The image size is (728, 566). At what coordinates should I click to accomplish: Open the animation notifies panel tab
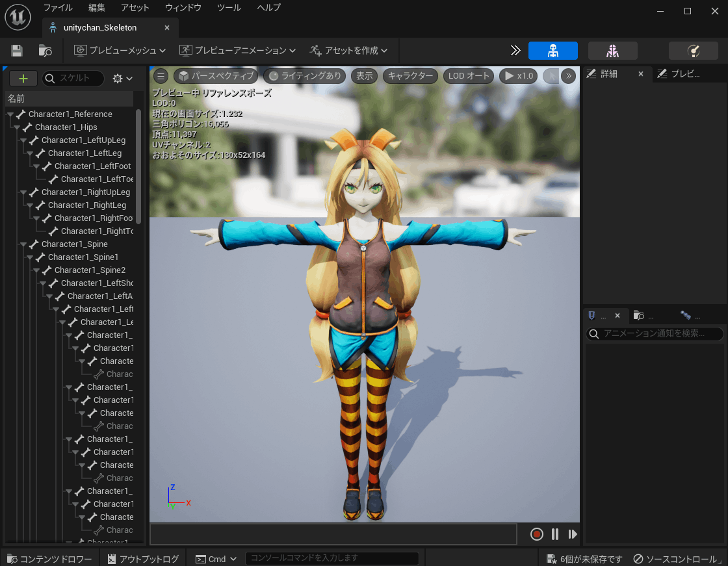click(597, 316)
